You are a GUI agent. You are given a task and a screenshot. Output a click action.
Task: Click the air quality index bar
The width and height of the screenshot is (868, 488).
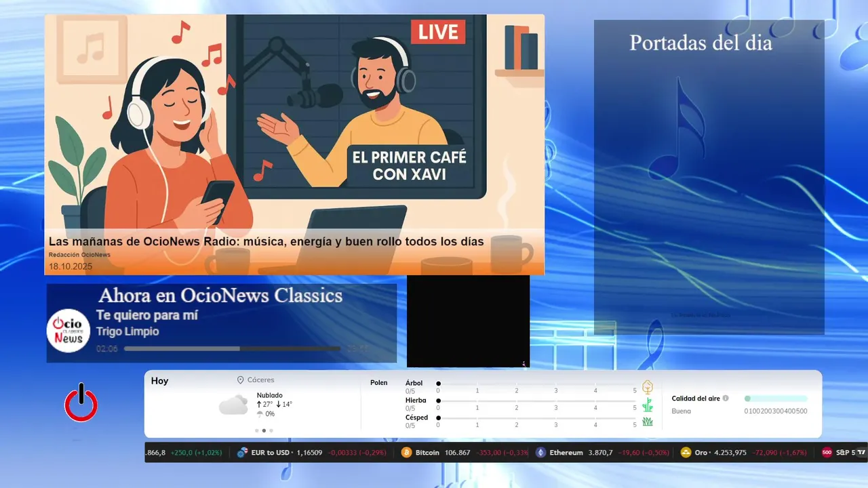(x=776, y=399)
